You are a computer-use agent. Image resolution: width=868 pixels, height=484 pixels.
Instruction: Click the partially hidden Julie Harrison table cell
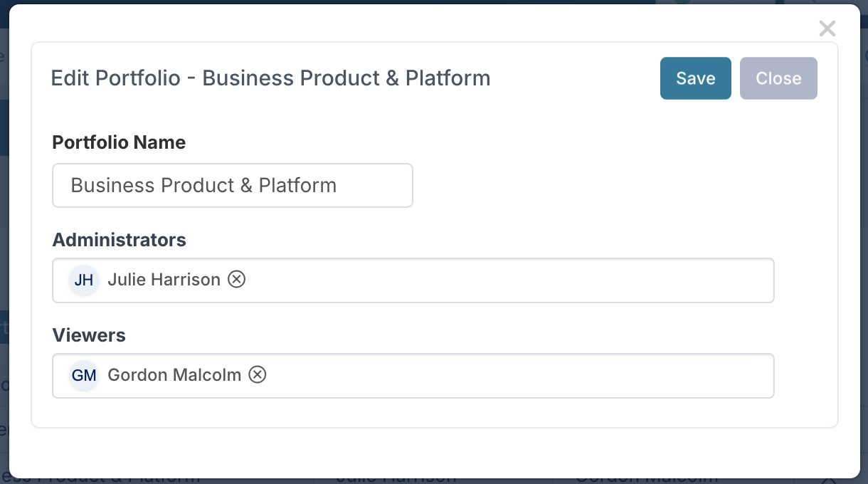(396, 479)
